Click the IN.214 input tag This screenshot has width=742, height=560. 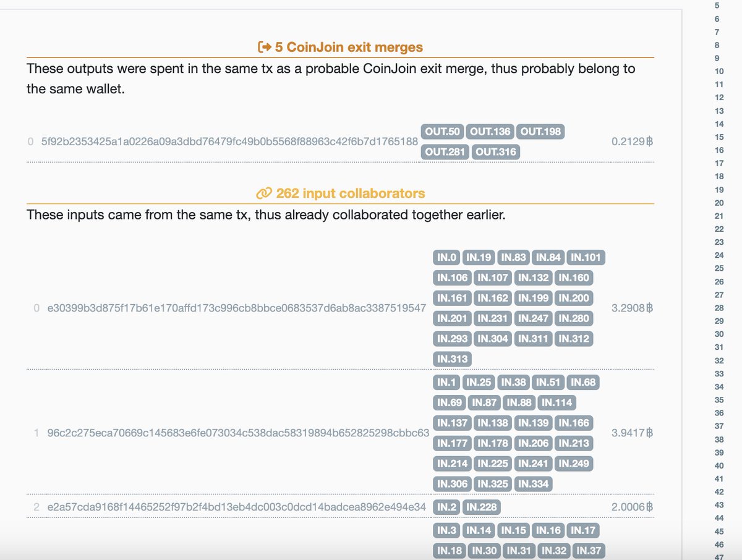452,464
